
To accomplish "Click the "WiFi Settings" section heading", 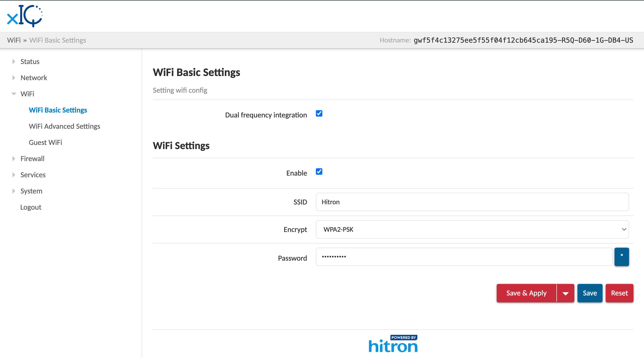I will tap(181, 146).
